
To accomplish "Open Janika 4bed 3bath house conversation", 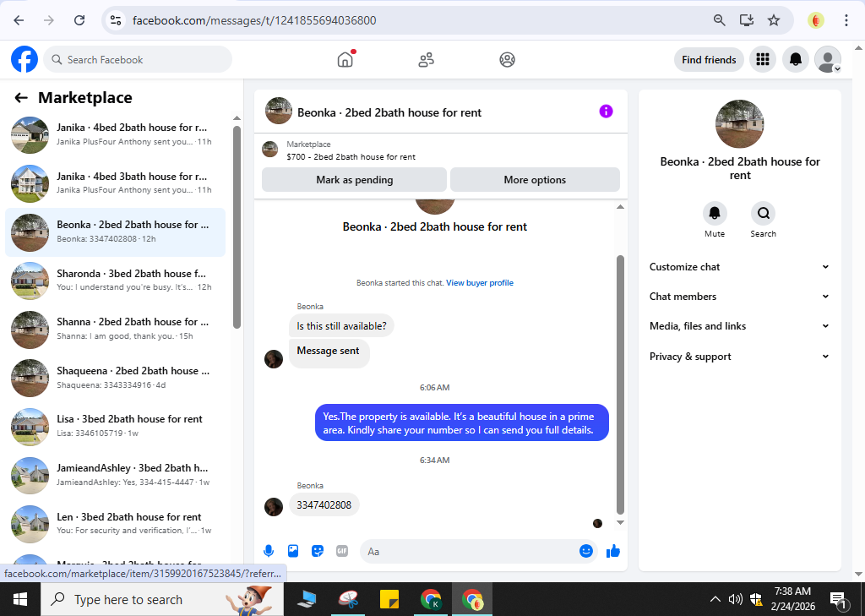I will pos(115,183).
